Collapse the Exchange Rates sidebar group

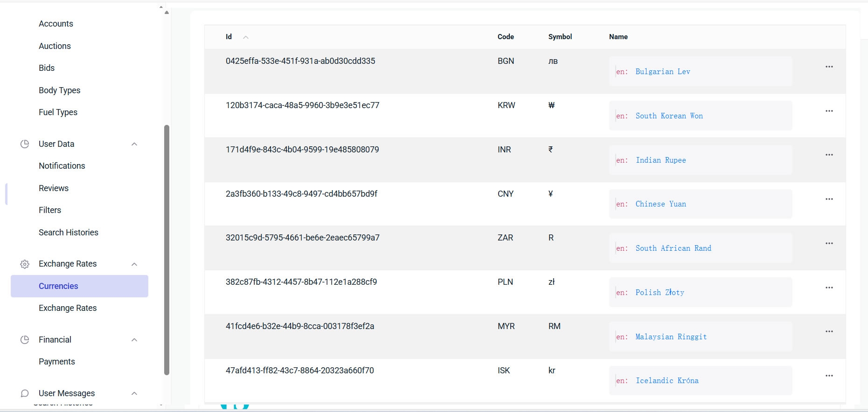click(x=134, y=264)
